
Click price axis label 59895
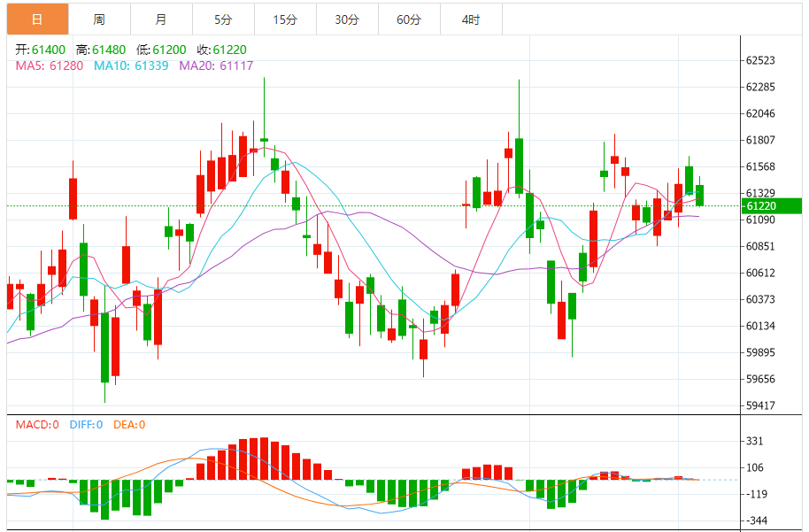(x=760, y=352)
